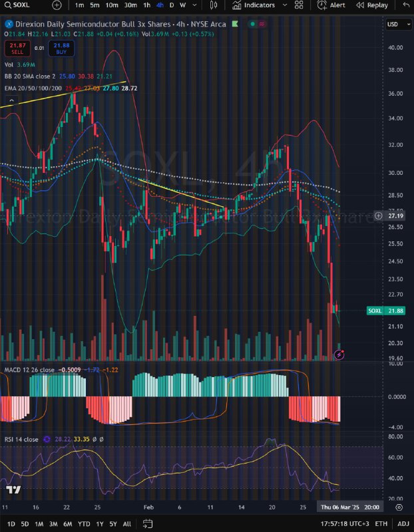
Task: Switch to 1h timeframe
Action: pos(146,5)
